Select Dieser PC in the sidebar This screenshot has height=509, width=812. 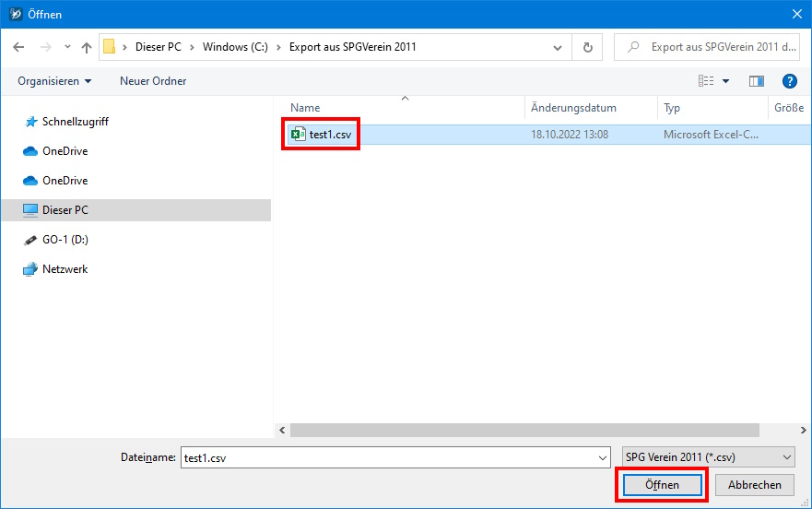(x=65, y=210)
